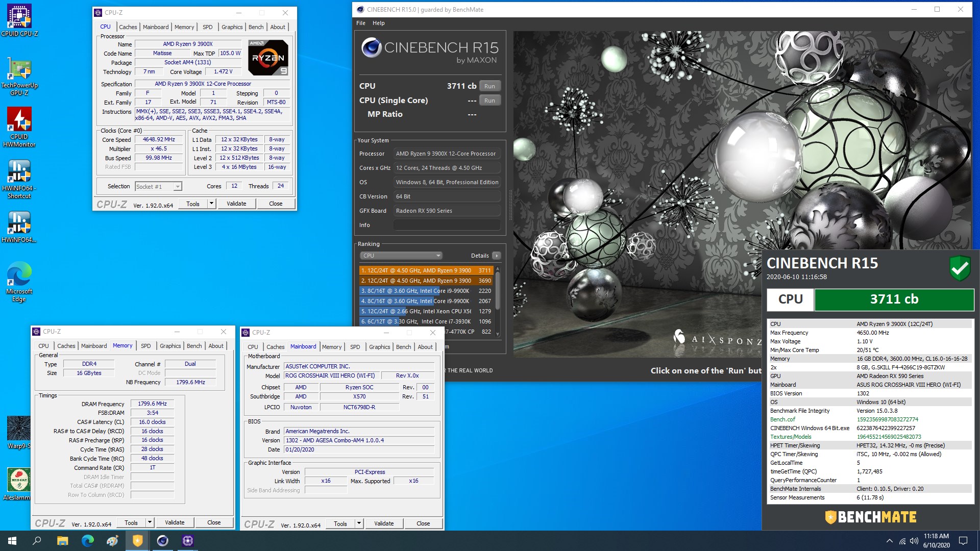This screenshot has width=980, height=551.
Task: Open Socket #1 selection dropdown
Action: point(158,187)
